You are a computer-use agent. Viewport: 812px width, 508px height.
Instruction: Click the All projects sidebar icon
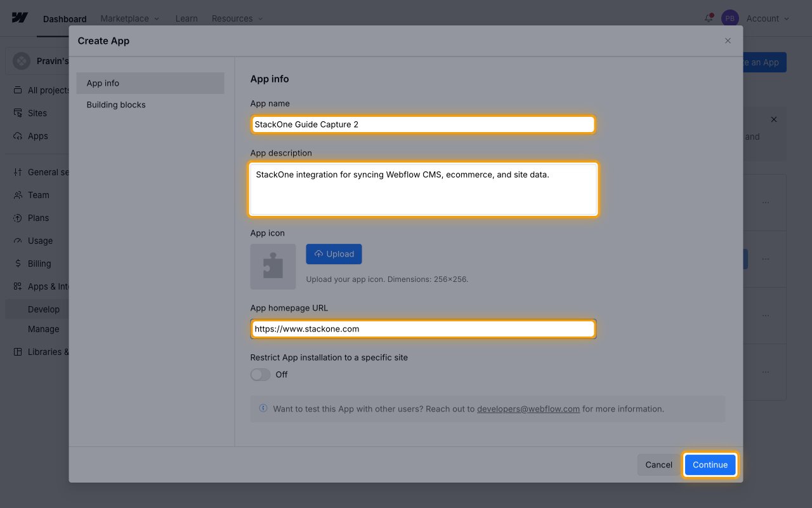coord(18,90)
